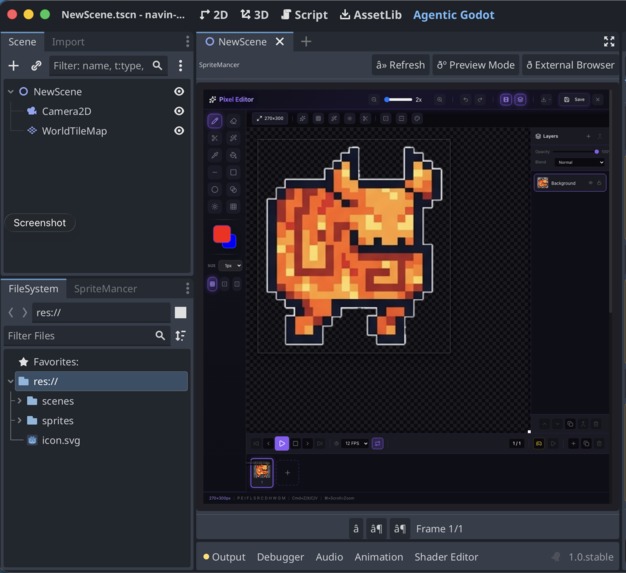Switch to the SpriteMancer dock tab

tap(105, 289)
